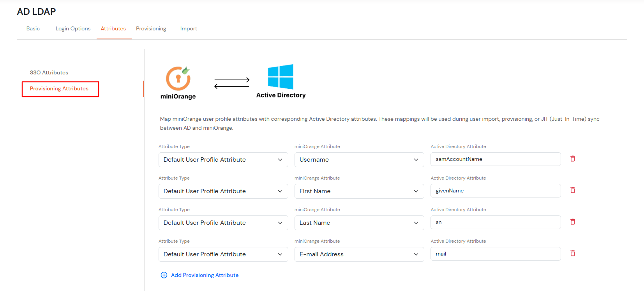
Task: Click the samAccountName input field
Action: (495, 159)
